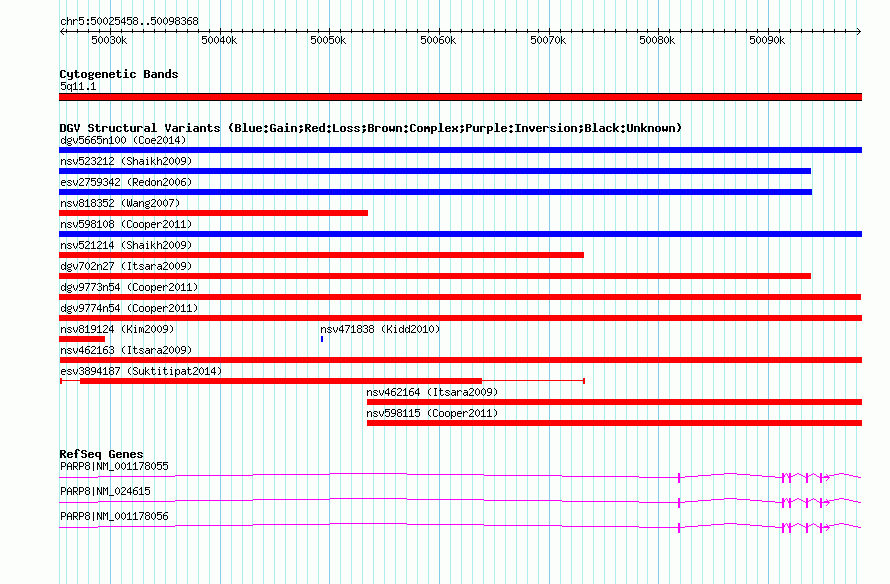Open variant label dgv702n27 (Itsara2009)
The width and height of the screenshot is (890, 584).
(x=126, y=266)
